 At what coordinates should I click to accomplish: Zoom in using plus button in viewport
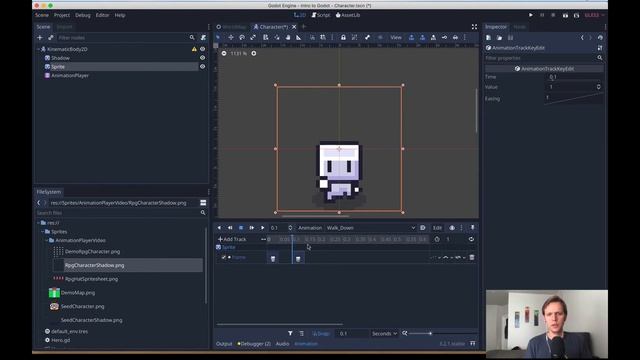pos(254,53)
